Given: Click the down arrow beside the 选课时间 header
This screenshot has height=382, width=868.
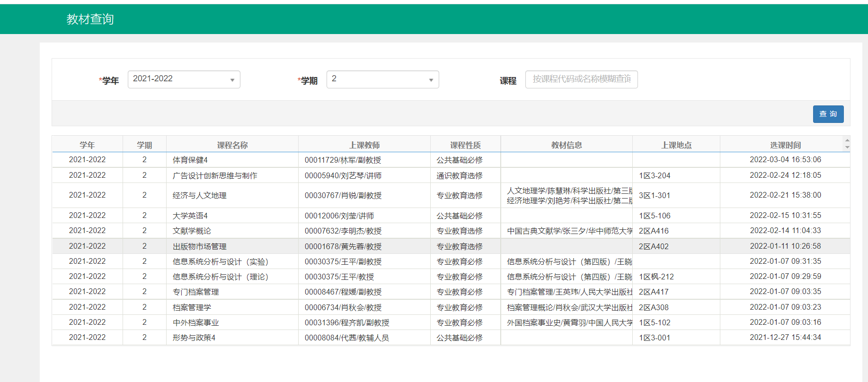Looking at the screenshot, I should 847,148.
